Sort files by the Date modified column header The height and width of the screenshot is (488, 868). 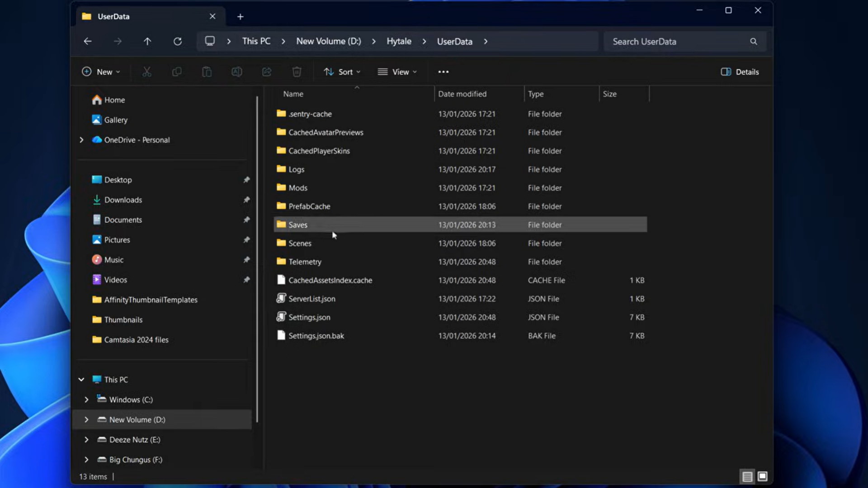[462, 94]
